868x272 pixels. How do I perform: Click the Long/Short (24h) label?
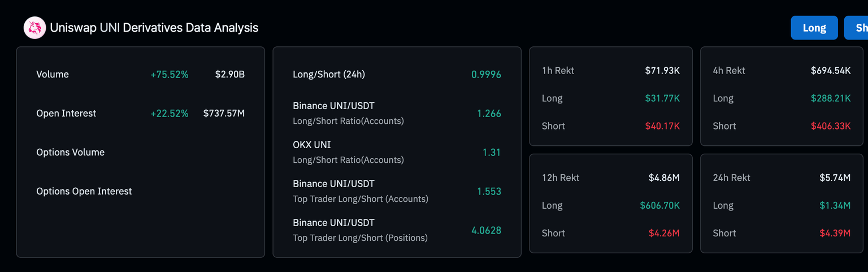pyautogui.click(x=329, y=75)
